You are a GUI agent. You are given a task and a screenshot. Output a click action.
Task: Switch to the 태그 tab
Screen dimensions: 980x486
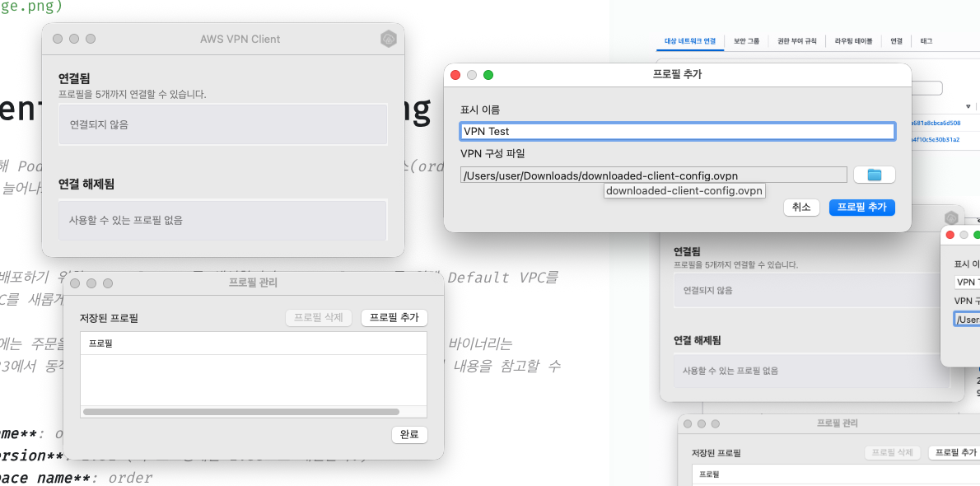pyautogui.click(x=926, y=41)
